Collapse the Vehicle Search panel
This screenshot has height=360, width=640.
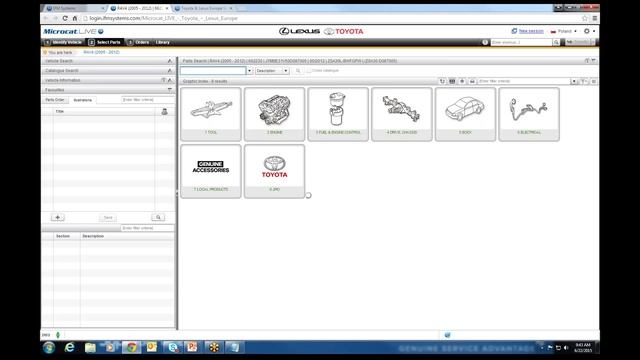(170, 61)
